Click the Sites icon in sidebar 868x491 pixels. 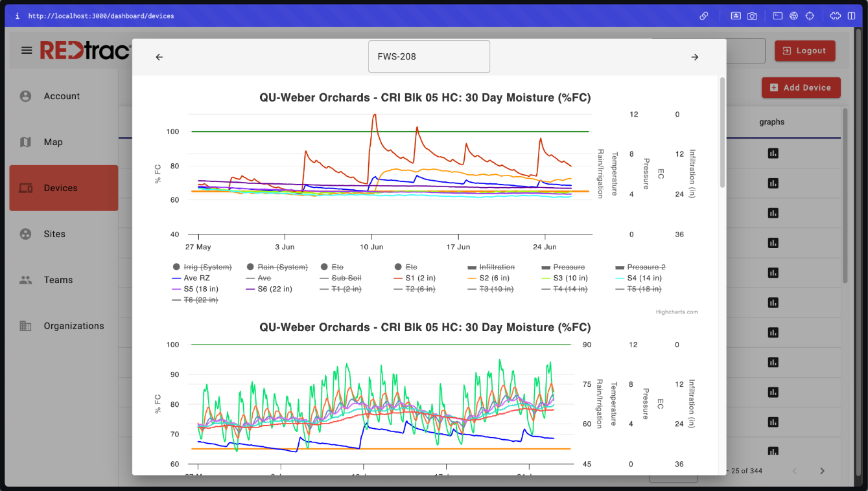[25, 234]
